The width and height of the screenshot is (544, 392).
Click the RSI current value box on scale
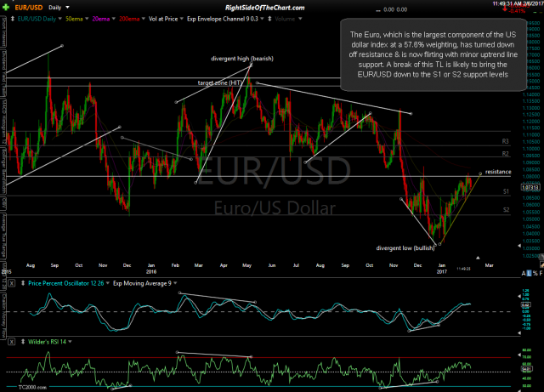tap(525, 369)
